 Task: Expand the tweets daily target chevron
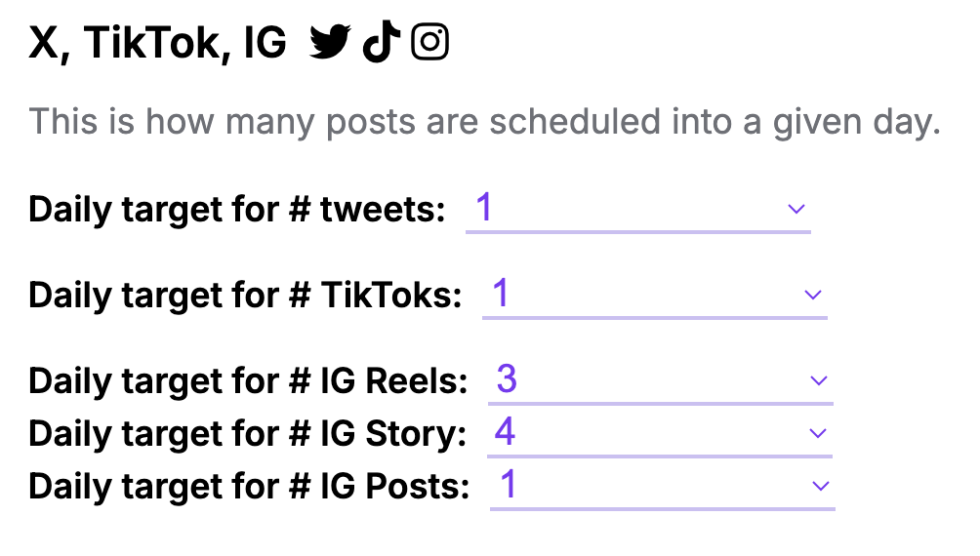(796, 209)
